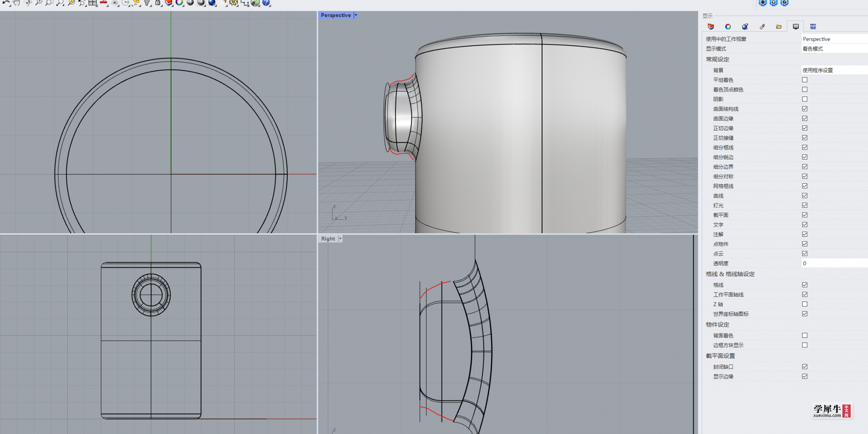Uncheck the 封闭缺口 checkbox
The width and height of the screenshot is (868, 434).
tap(805, 366)
